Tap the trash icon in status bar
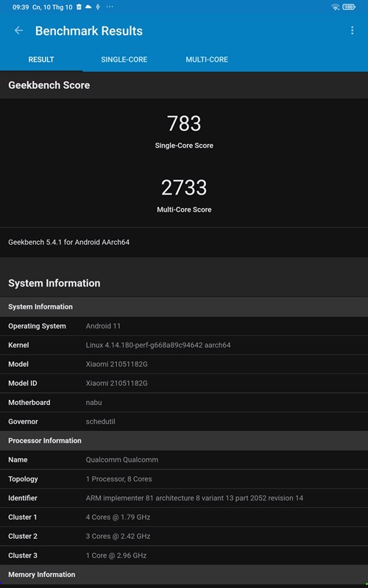The image size is (368, 588). click(79, 7)
